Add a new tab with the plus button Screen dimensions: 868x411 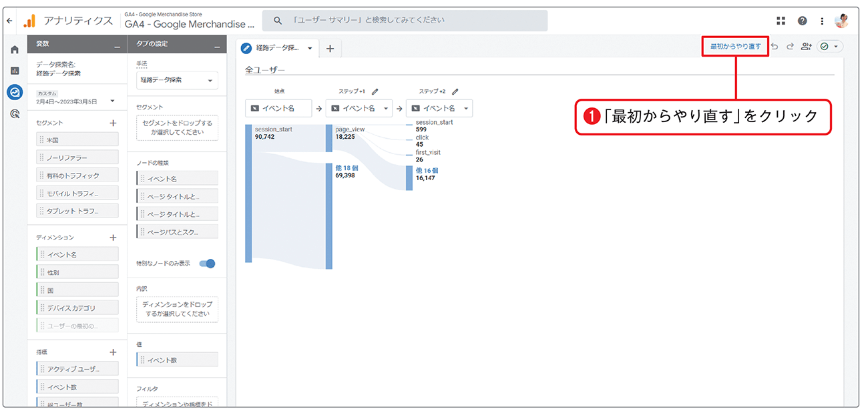click(x=330, y=48)
